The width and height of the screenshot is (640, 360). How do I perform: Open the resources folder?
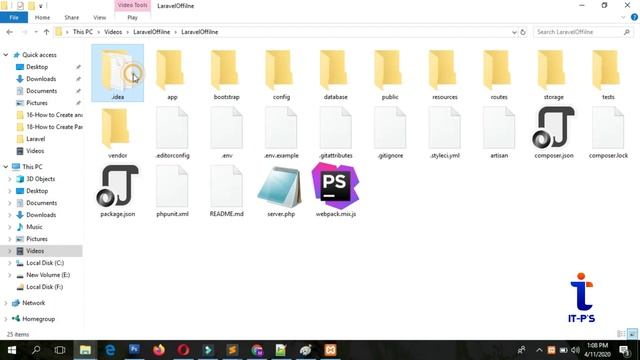point(444,75)
